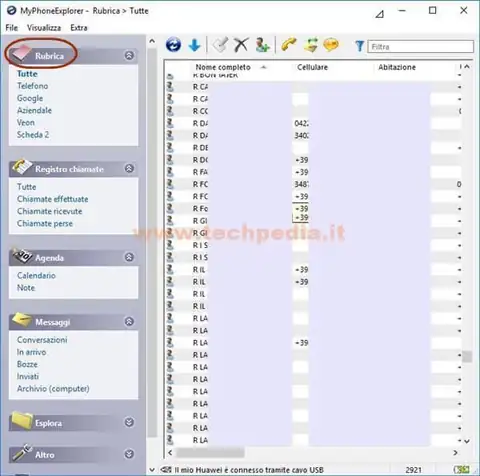The image size is (480, 476).
Task: Expand the Altro panel section
Action: click(x=129, y=454)
